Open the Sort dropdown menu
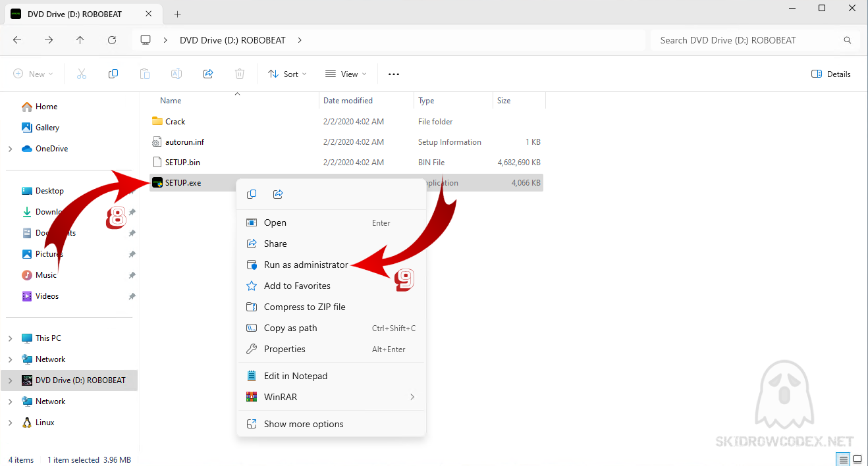This screenshot has height=466, width=868. (x=288, y=74)
